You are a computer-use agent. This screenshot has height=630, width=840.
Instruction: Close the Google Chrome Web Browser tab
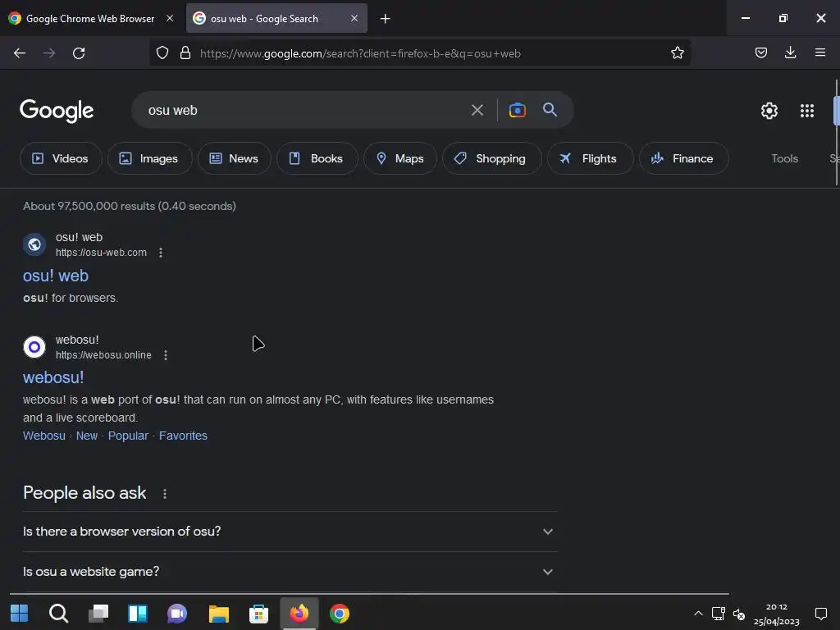point(170,19)
